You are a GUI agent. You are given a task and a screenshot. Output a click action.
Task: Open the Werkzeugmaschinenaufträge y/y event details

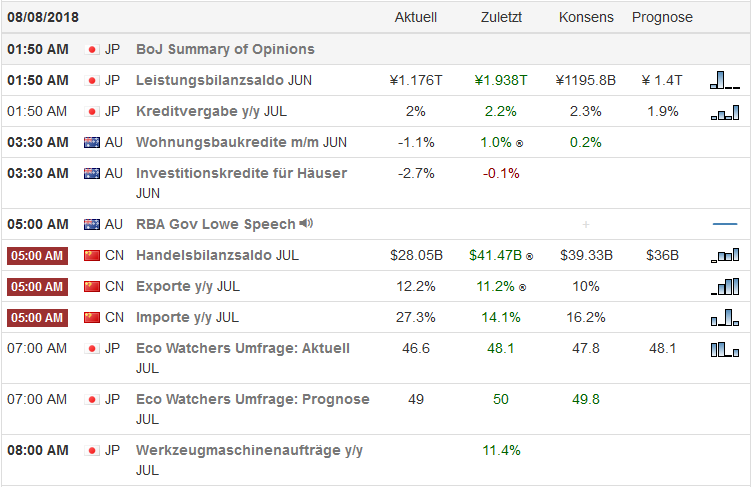click(249, 450)
